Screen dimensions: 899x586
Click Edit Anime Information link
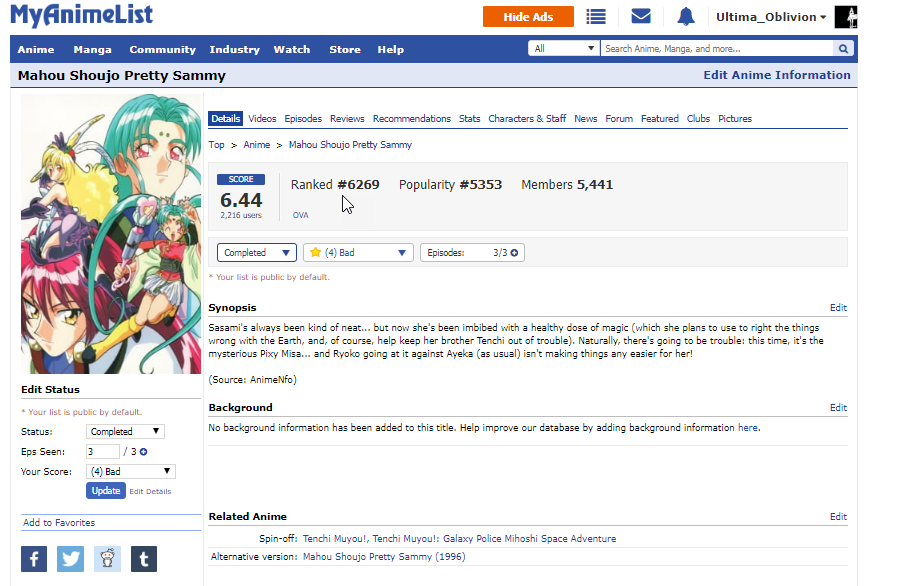coord(777,75)
